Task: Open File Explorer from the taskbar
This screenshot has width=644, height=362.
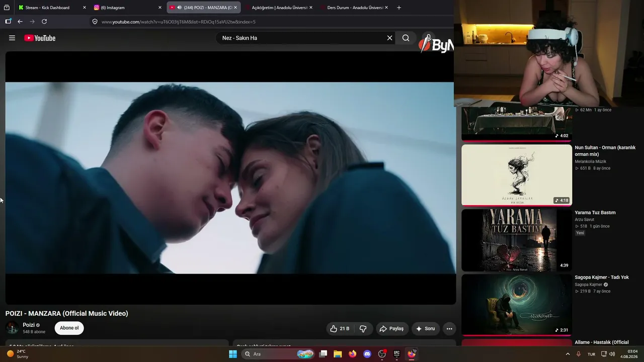Action: pyautogui.click(x=338, y=354)
